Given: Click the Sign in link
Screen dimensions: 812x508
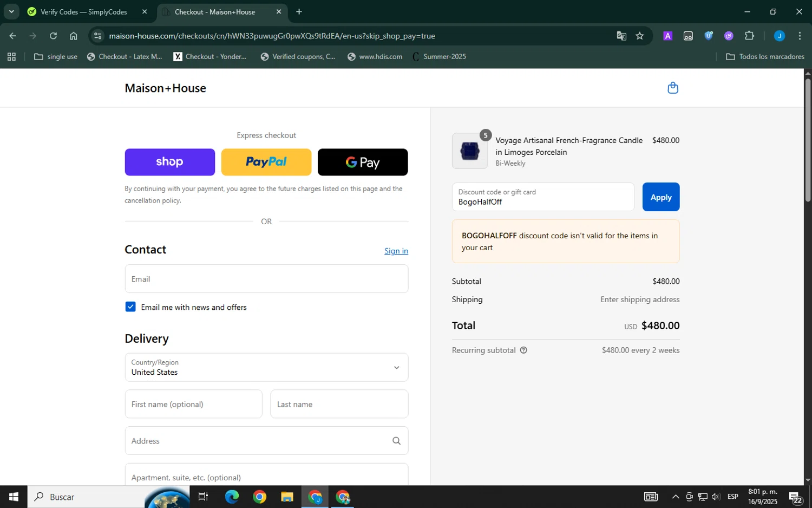Looking at the screenshot, I should coord(396,251).
